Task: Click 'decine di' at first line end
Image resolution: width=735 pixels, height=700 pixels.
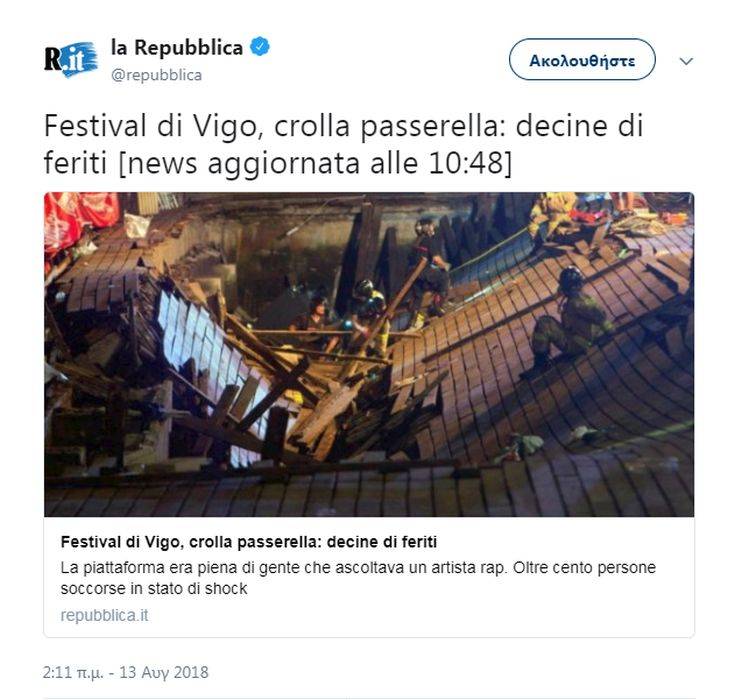Action: (x=579, y=126)
